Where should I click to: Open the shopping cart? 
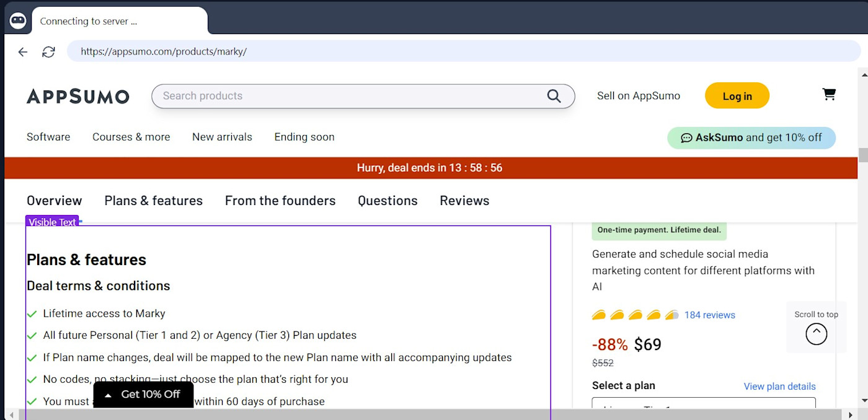(x=829, y=94)
